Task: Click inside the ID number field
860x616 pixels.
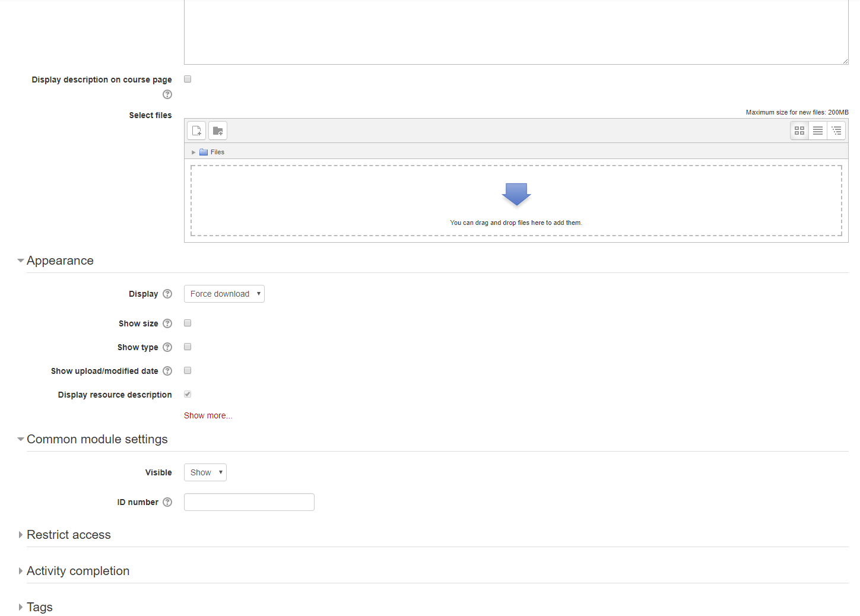Action: tap(249, 502)
